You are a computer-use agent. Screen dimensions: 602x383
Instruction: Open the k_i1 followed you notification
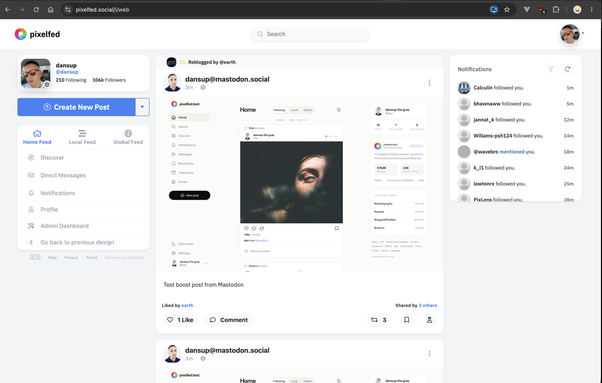coord(516,168)
